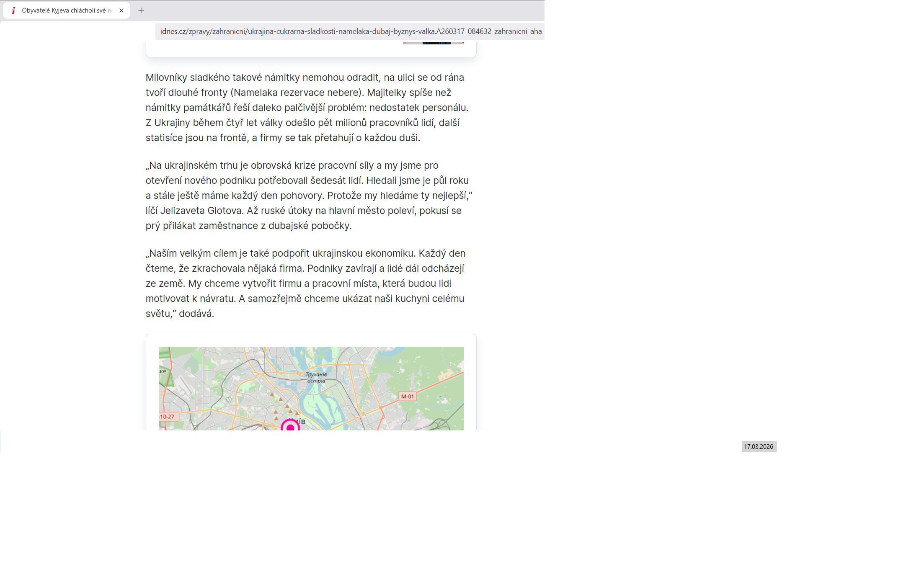The width and height of the screenshot is (924, 582).
Task: Click the name Jelizaveta Glotova in text
Action: point(201,211)
